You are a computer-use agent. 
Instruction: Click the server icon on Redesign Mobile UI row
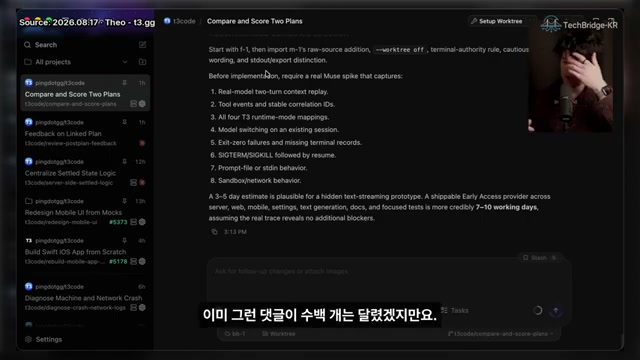(x=133, y=222)
